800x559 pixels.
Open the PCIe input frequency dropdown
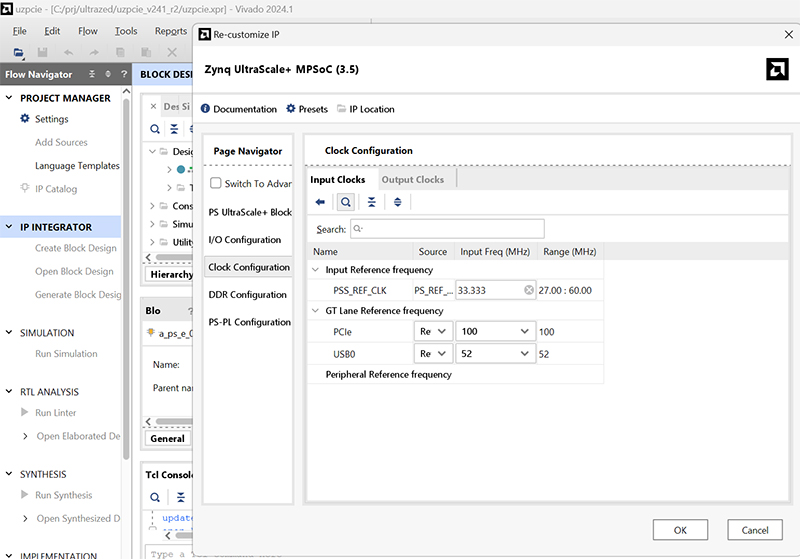[x=524, y=331]
